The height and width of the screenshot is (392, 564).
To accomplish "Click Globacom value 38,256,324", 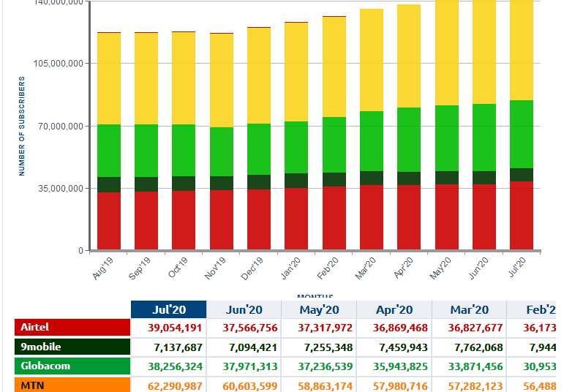I will point(175,366).
